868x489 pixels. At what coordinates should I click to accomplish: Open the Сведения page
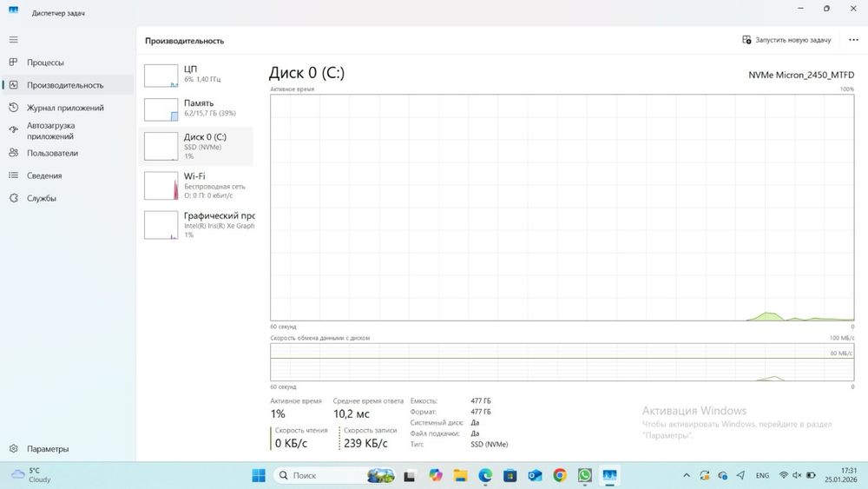click(68, 175)
